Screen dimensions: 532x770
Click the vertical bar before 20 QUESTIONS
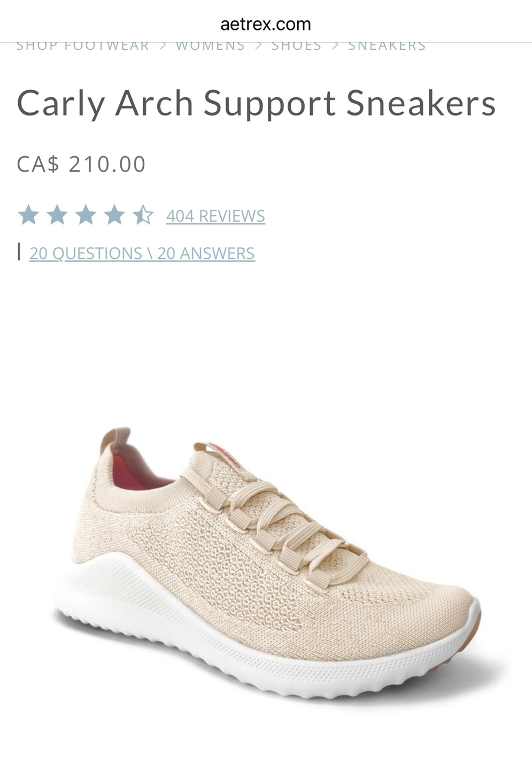(x=19, y=251)
